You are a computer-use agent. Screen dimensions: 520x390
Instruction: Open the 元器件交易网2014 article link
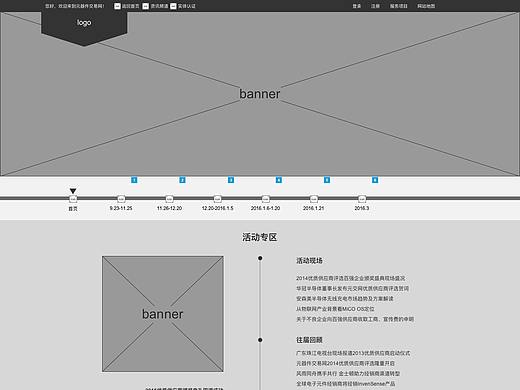tap(345, 363)
